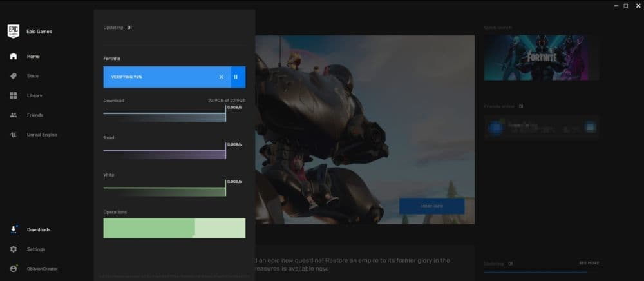
Task: Open the Unreal Engine menu label
Action: (x=42, y=135)
